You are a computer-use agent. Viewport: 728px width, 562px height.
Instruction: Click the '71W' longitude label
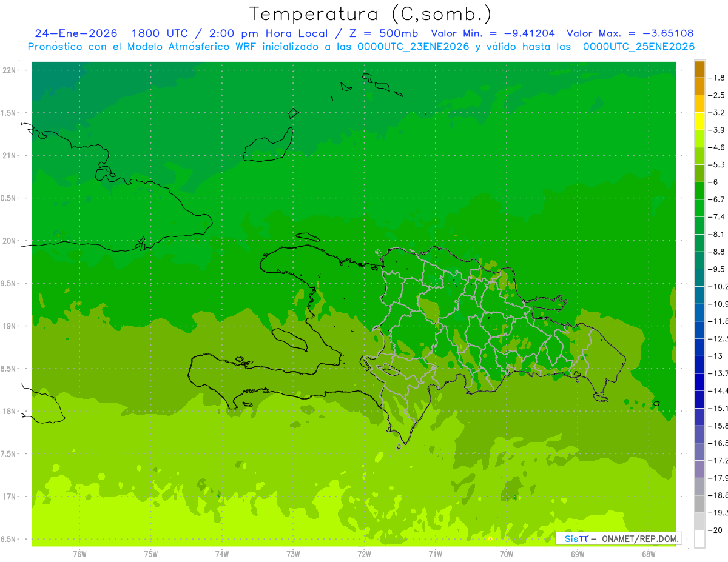(435, 554)
